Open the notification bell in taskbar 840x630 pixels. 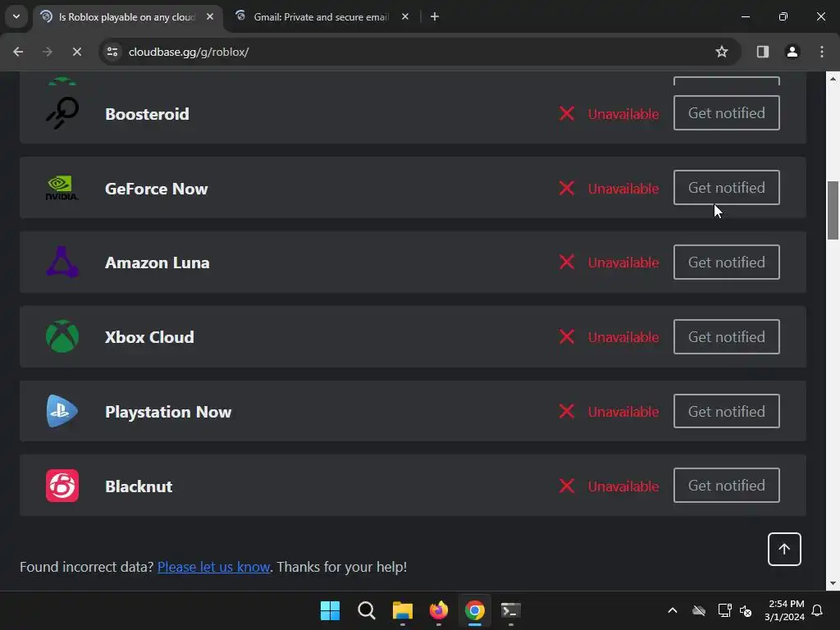[818, 610]
